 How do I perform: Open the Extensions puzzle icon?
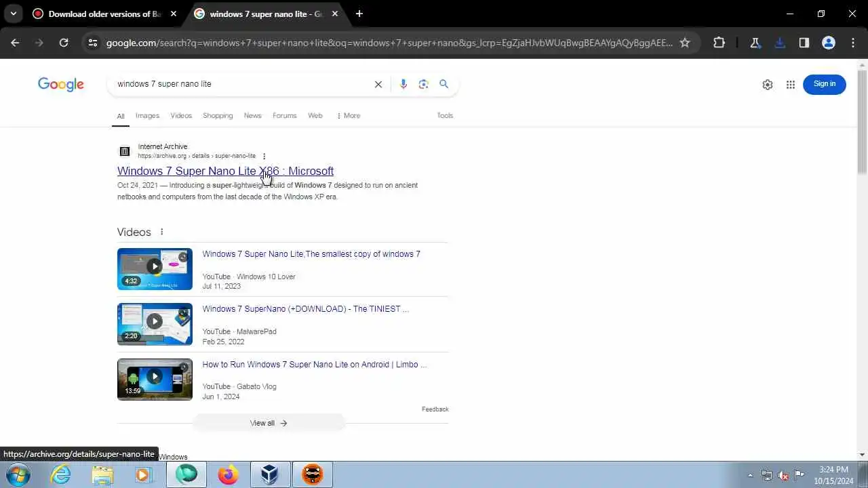pos(719,43)
